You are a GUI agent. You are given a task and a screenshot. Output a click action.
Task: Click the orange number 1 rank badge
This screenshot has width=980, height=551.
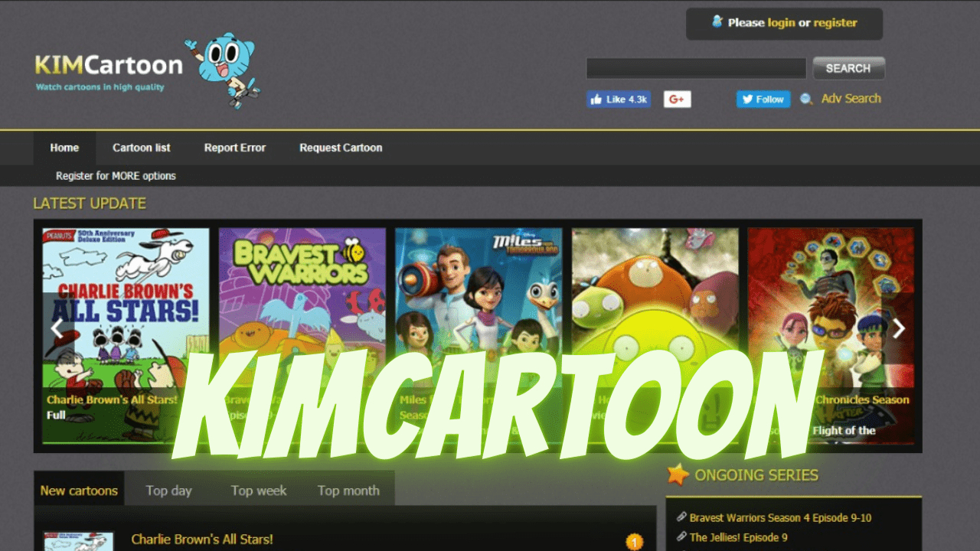(x=634, y=542)
